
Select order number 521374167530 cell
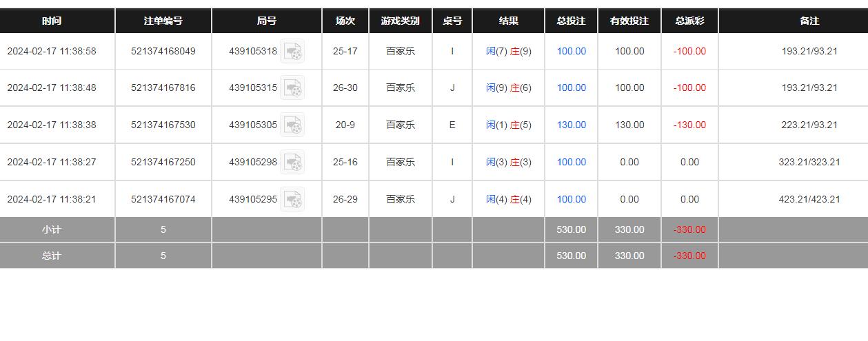(163, 125)
